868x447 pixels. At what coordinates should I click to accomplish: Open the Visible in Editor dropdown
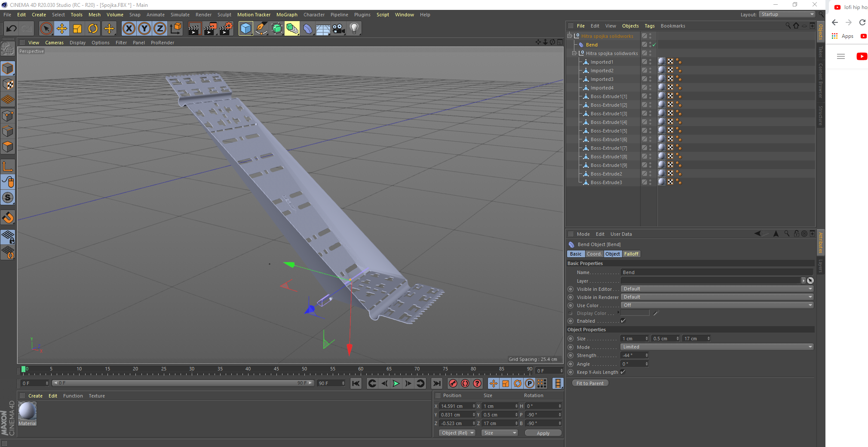coord(716,289)
